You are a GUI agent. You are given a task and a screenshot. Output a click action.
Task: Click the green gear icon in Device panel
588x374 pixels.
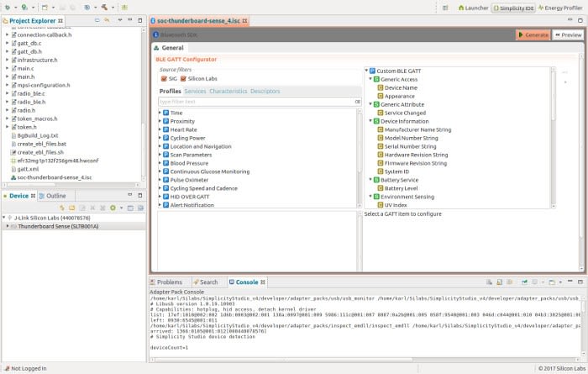[113, 208]
